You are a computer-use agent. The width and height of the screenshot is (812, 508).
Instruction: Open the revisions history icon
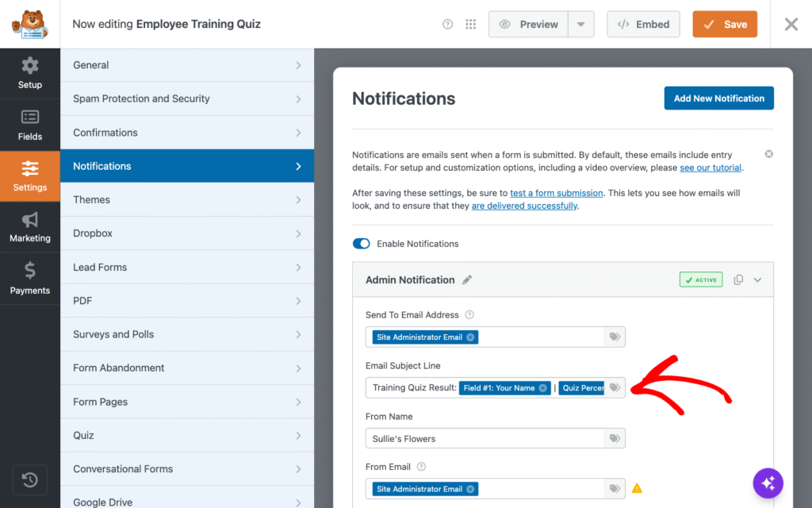tap(30, 480)
